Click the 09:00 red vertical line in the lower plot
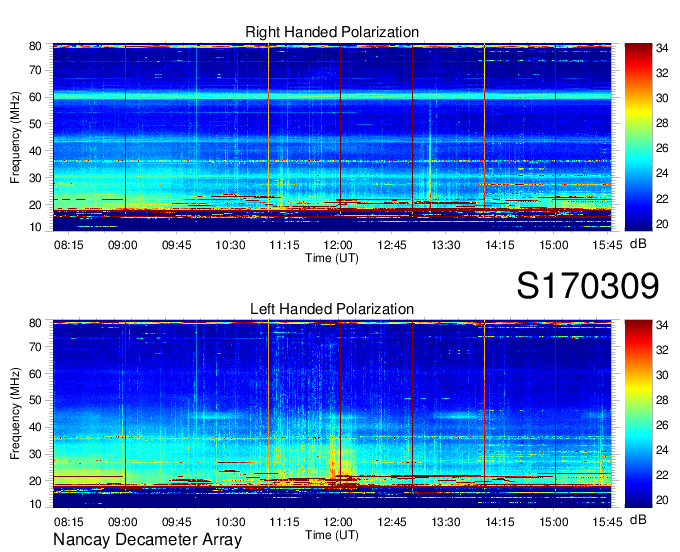 [125, 403]
